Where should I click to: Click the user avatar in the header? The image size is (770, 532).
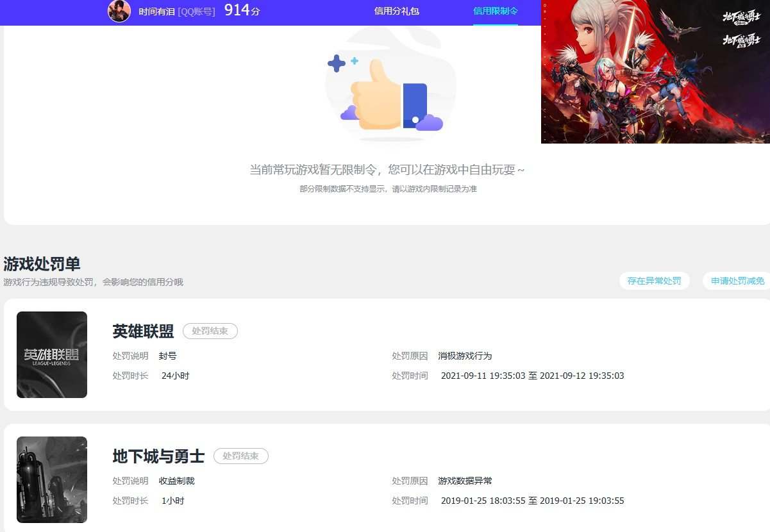pos(119,11)
